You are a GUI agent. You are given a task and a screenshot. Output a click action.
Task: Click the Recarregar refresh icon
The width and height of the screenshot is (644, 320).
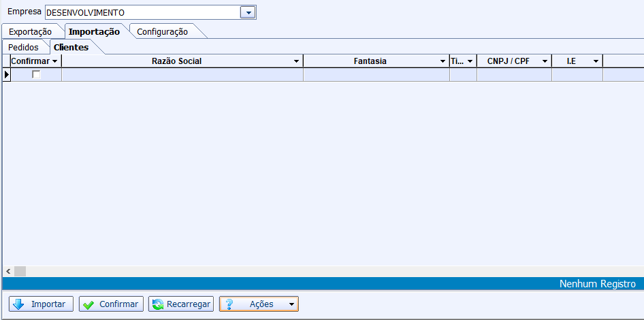157,304
